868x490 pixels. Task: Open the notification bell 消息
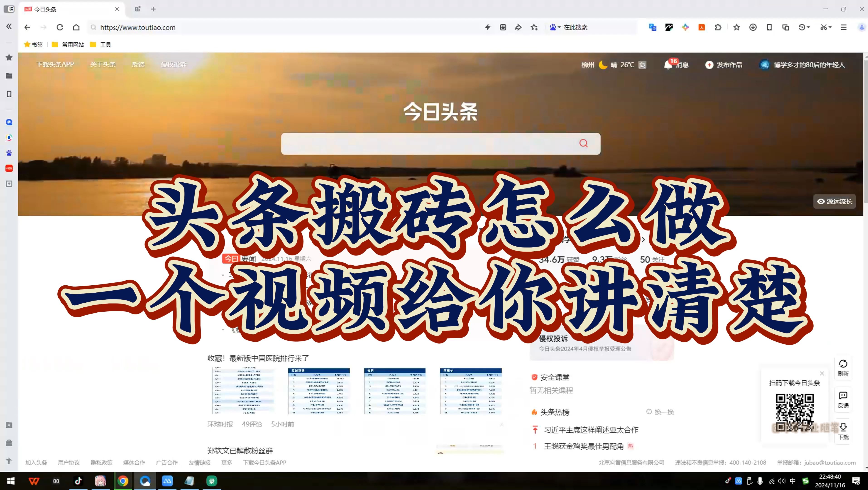(x=676, y=64)
